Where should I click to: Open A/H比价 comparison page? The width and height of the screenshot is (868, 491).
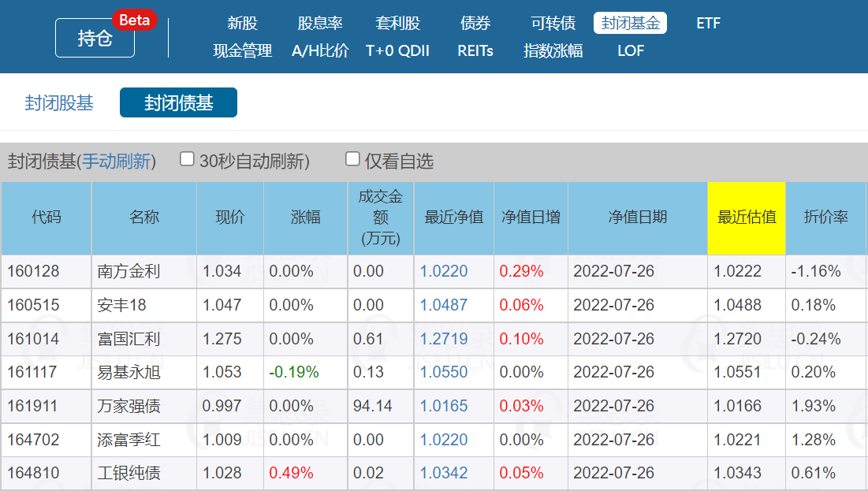[320, 50]
